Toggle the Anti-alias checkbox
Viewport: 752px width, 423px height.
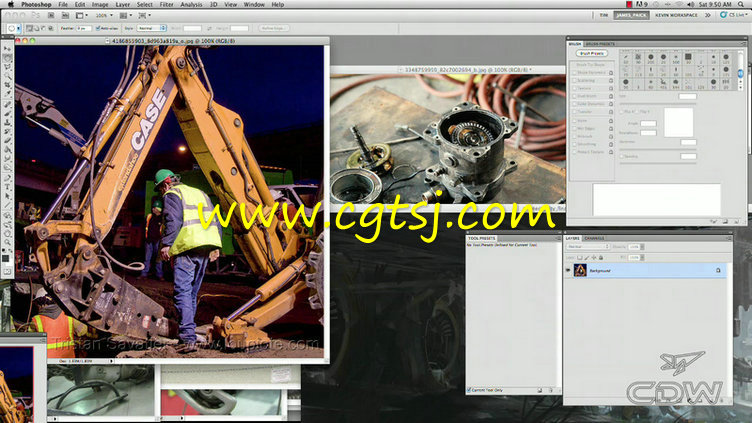(x=98, y=28)
